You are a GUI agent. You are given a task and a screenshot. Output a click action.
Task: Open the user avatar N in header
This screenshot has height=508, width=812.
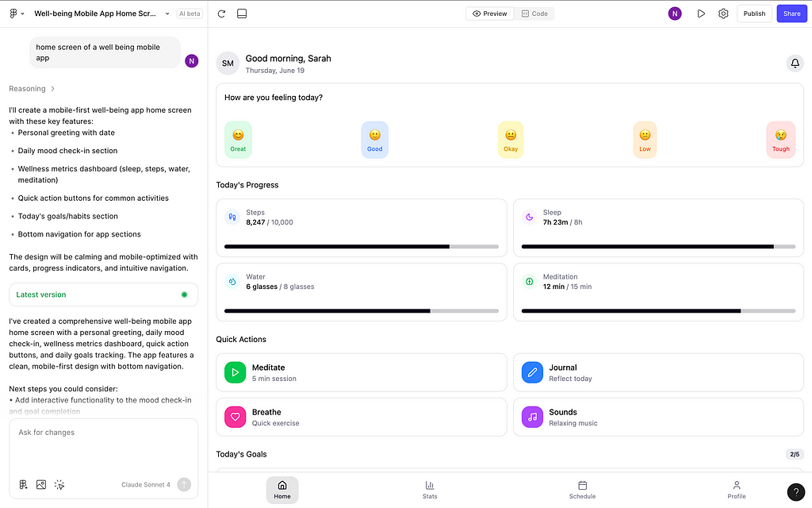[x=675, y=14]
